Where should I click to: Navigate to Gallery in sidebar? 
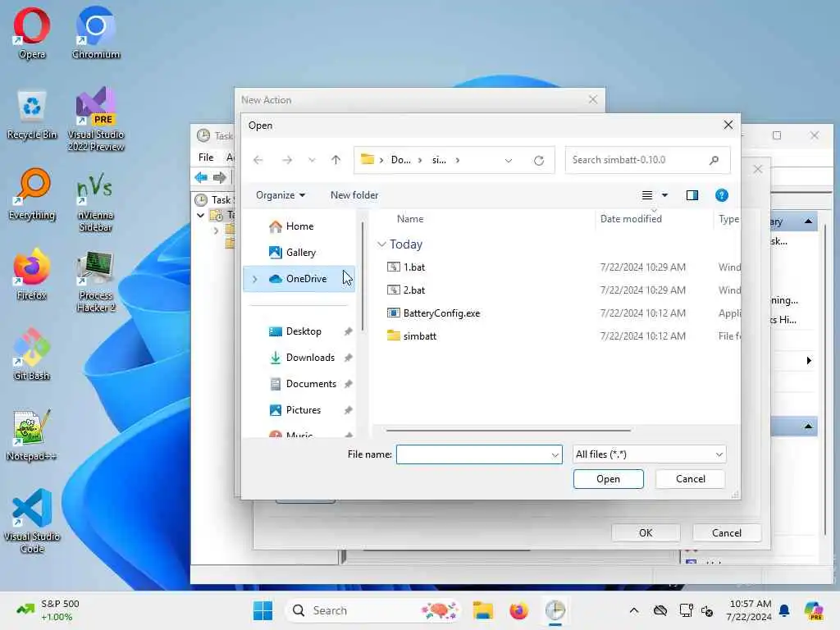299,253
